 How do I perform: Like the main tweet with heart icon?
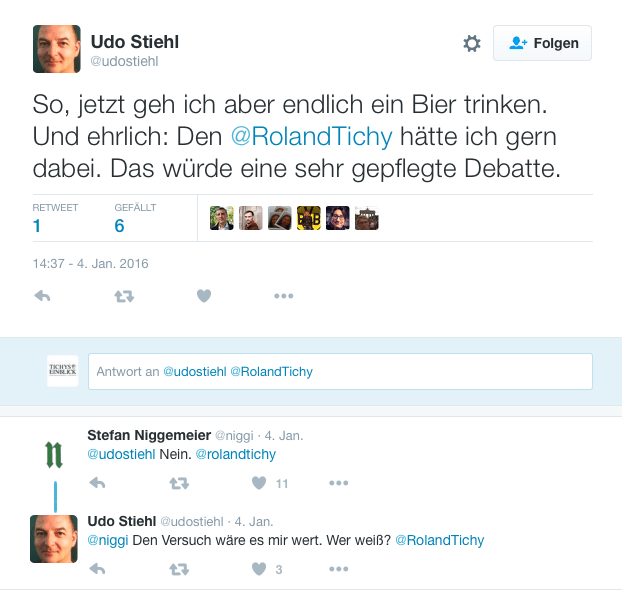[x=204, y=296]
